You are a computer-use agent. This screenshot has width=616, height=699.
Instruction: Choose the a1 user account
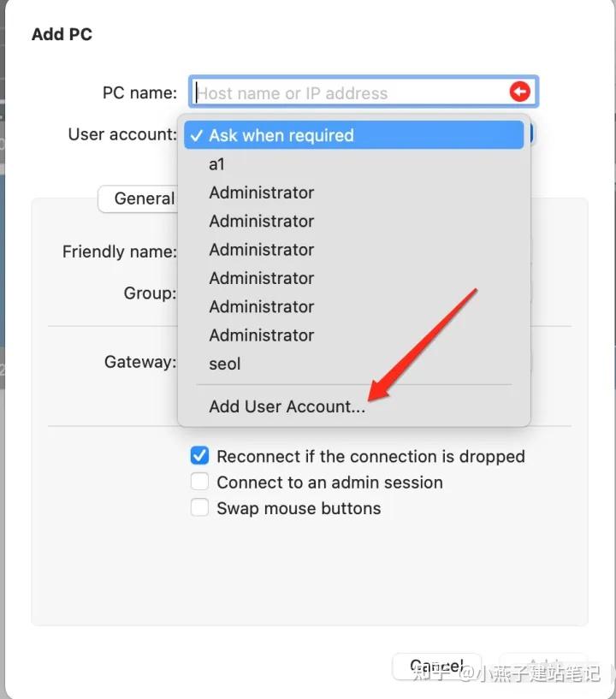[x=217, y=164]
